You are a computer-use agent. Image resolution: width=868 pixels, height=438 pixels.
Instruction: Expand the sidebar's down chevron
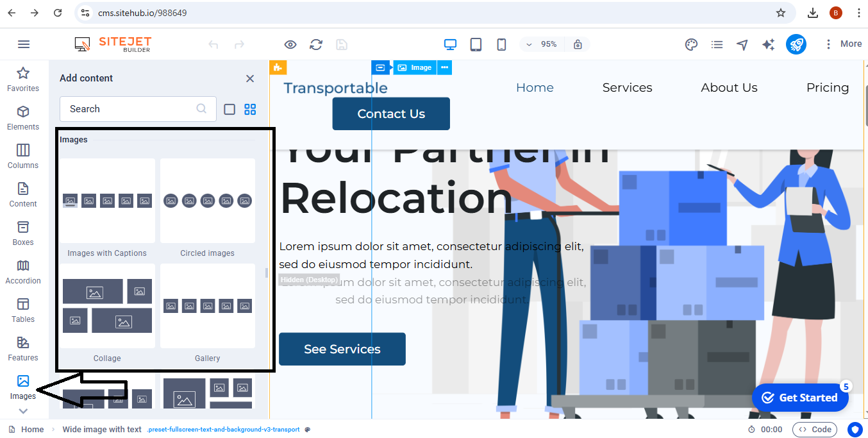23,411
